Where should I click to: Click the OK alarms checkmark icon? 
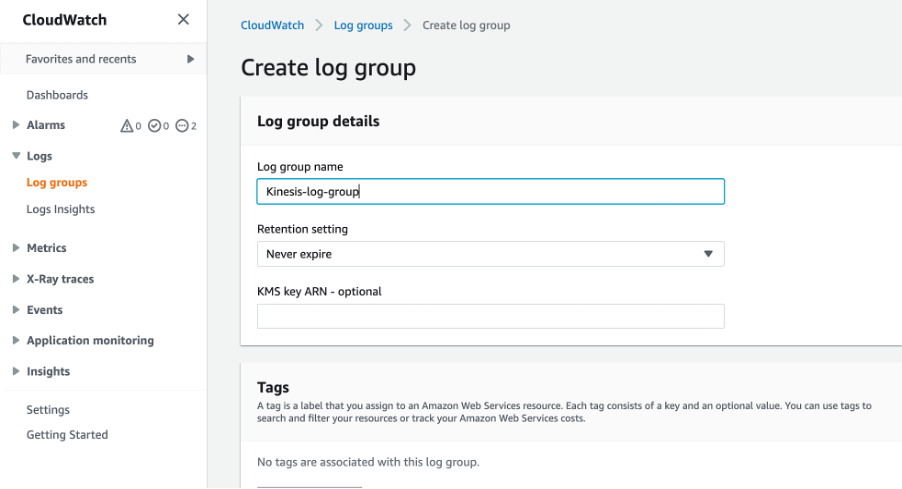coord(154,125)
